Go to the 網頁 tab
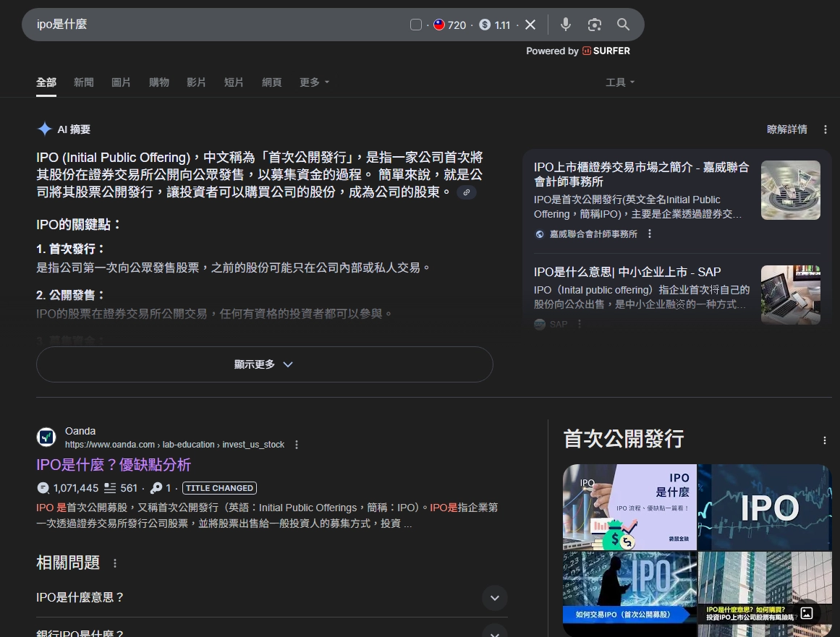Screen dimensions: 840x637 click(271, 82)
